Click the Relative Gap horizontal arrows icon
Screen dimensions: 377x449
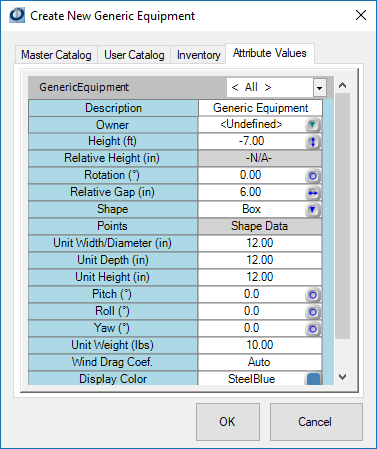(x=313, y=193)
